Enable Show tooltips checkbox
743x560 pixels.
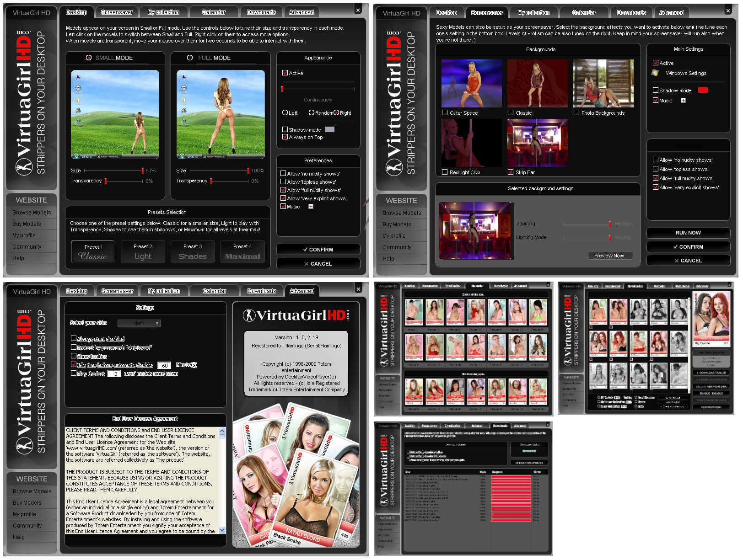(x=73, y=356)
